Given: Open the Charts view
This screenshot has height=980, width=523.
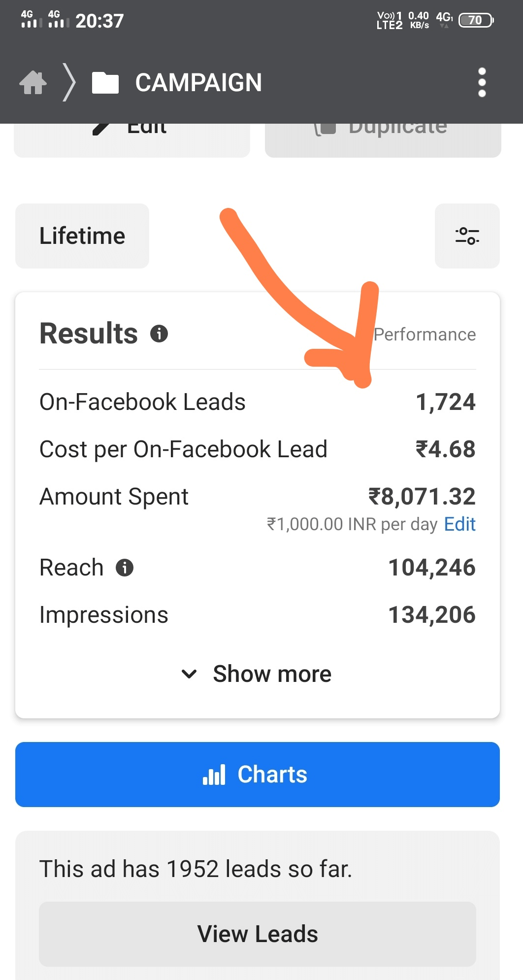Looking at the screenshot, I should pos(258,774).
